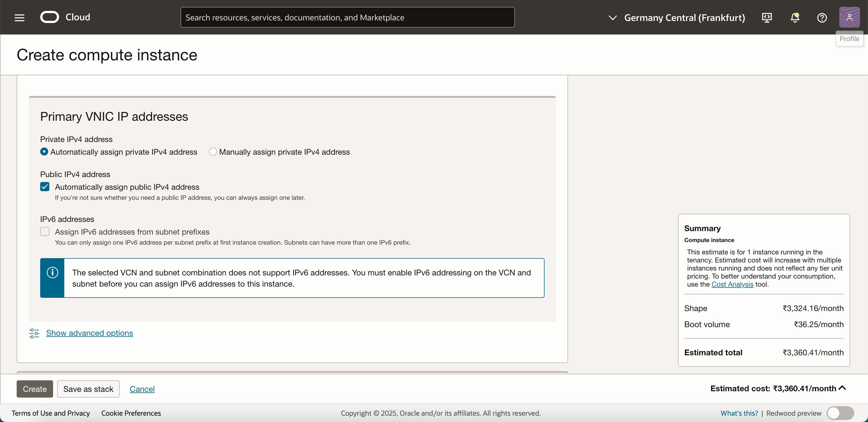868x422 pixels.
Task: Open the Cost Analysis link
Action: pyautogui.click(x=732, y=284)
